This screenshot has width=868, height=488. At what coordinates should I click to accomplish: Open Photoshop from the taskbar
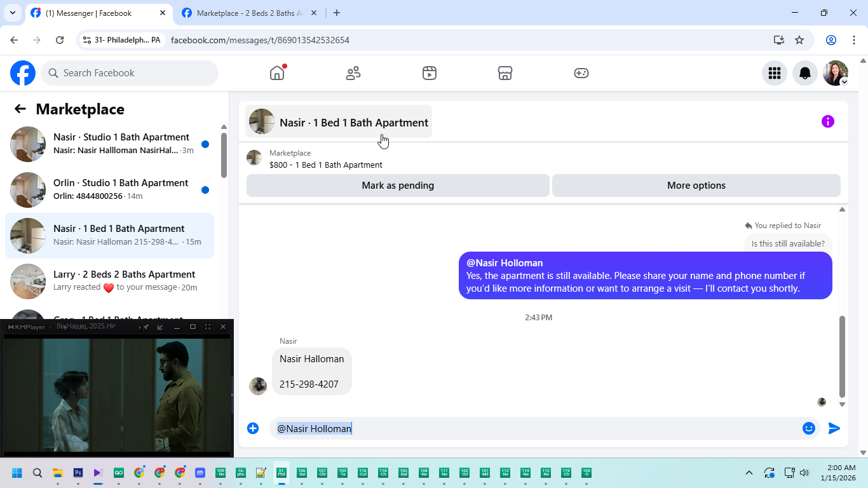coord(78,473)
